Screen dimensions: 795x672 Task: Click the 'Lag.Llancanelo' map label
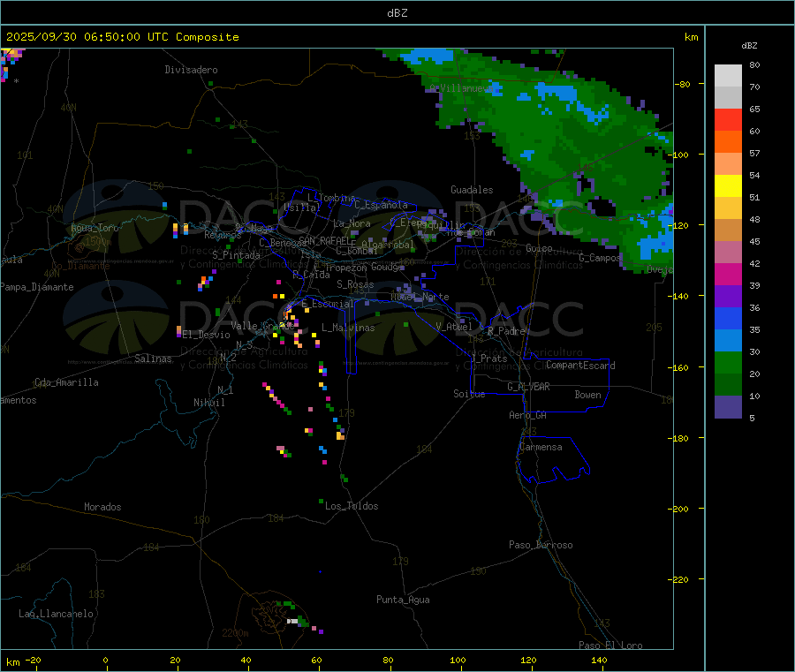point(56,615)
